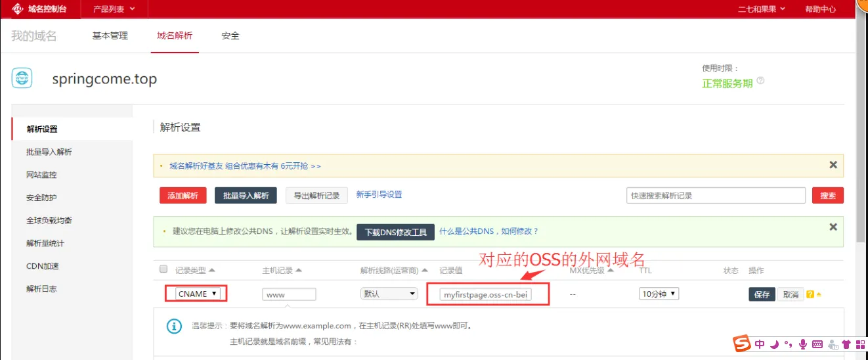
Task: Click the 下载DNS修改工具 button
Action: click(x=395, y=232)
